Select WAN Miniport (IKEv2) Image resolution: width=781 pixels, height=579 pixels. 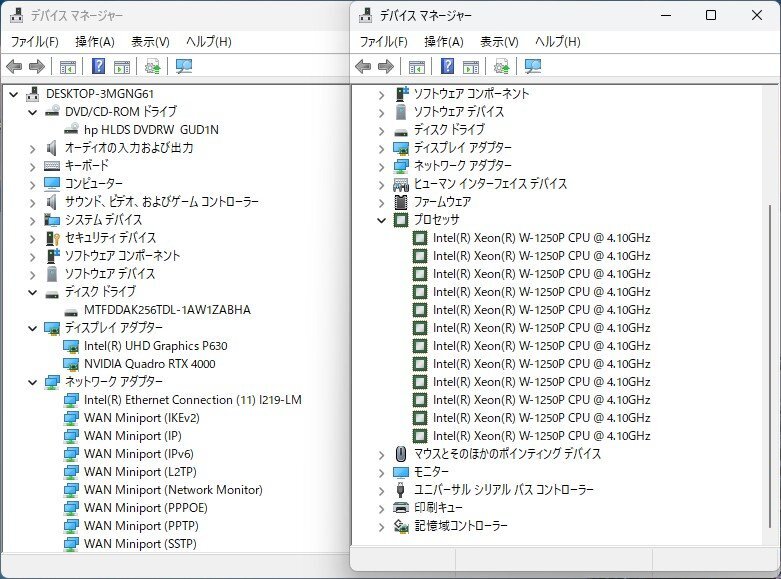[141, 418]
